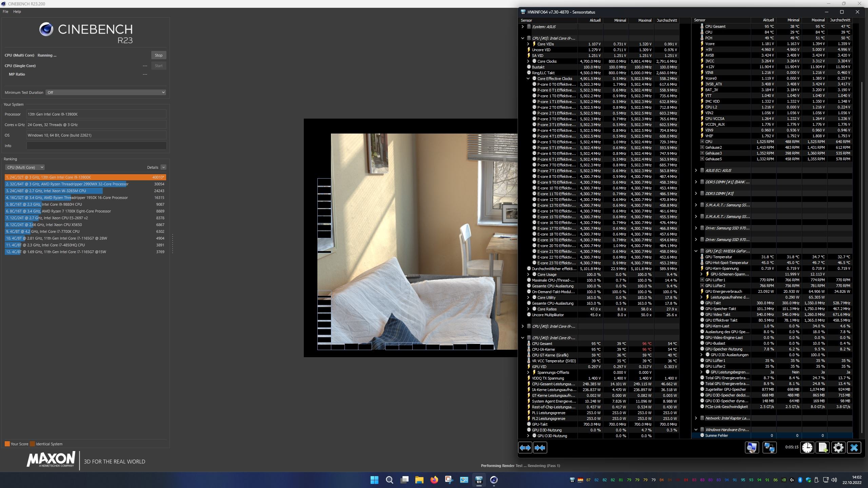Click NVIDIA tray icon

click(784, 480)
